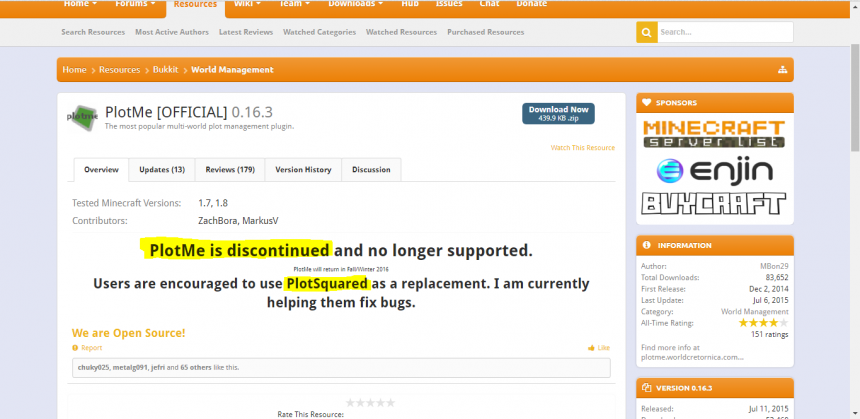860x419 pixels.
Task: Open Latest Reviews link
Action: pos(246,32)
